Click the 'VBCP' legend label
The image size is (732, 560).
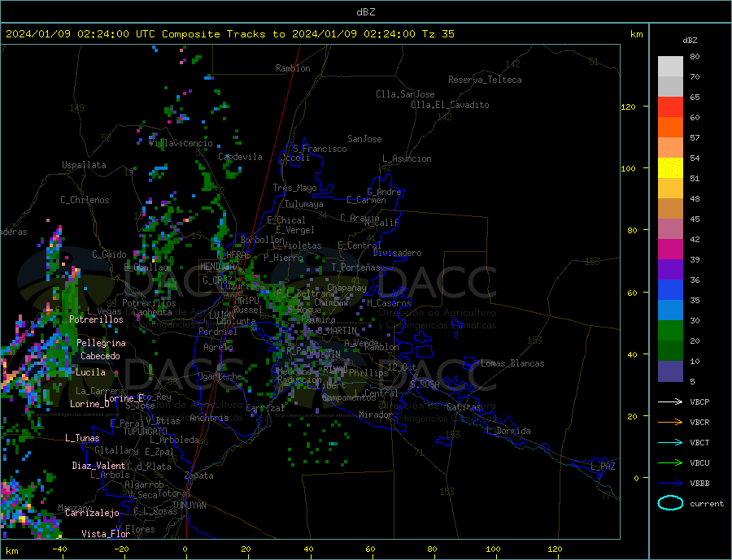click(699, 402)
